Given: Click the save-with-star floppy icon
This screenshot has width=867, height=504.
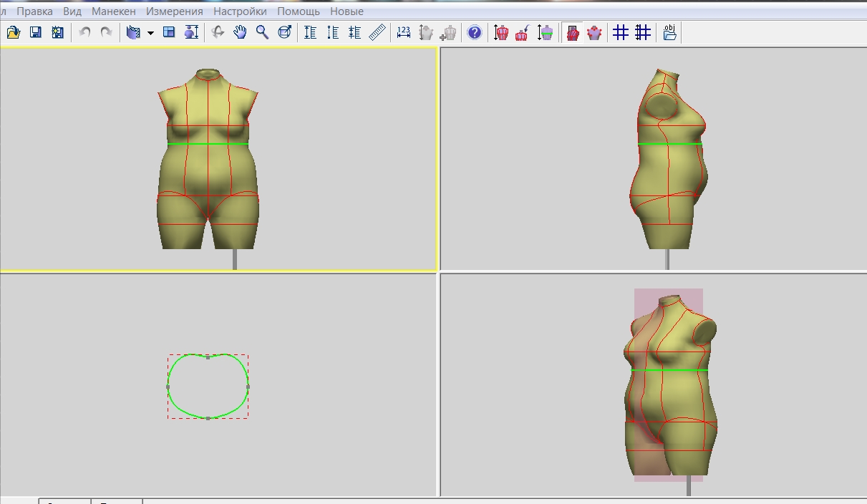Looking at the screenshot, I should tap(57, 32).
